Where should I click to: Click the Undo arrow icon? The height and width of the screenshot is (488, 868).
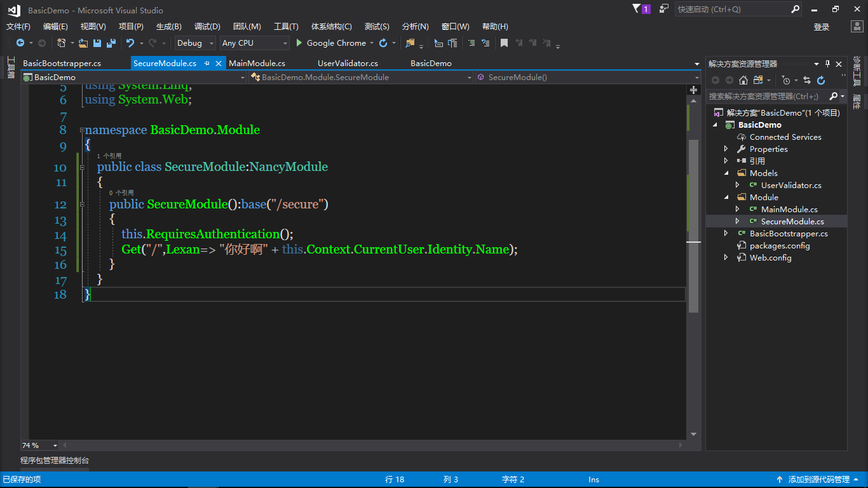[x=130, y=43]
